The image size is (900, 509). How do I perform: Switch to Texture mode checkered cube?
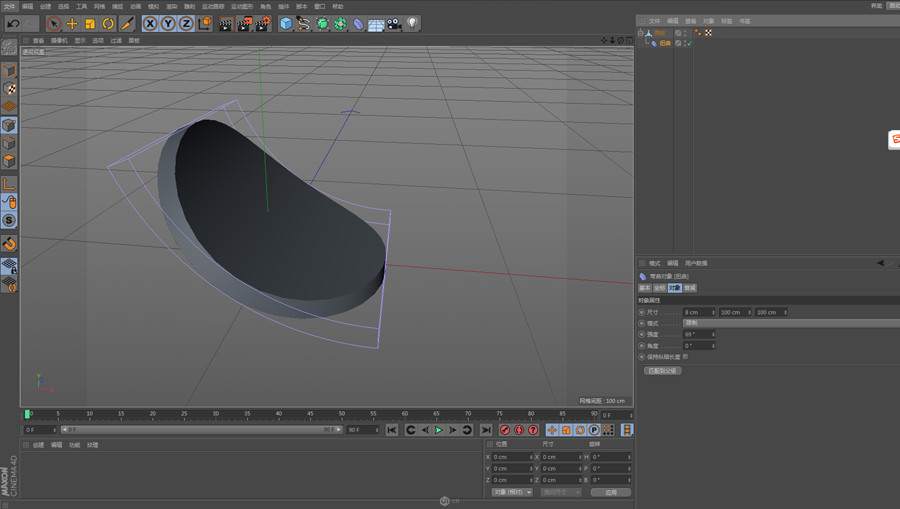pyautogui.click(x=9, y=88)
